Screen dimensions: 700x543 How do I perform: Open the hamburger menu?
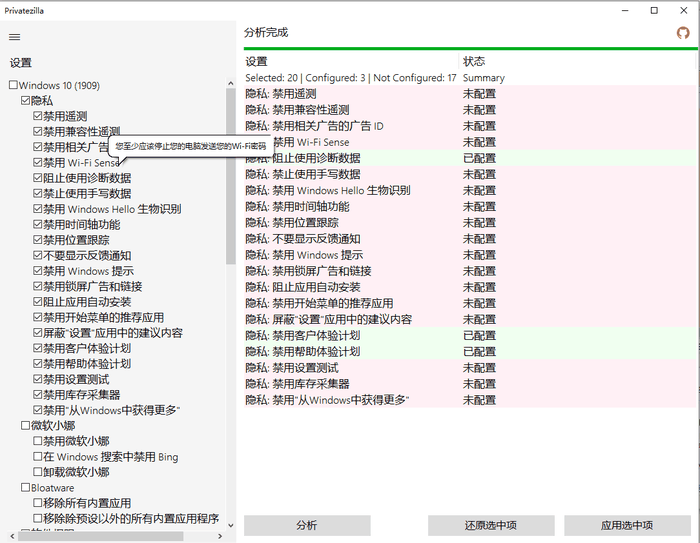click(15, 37)
